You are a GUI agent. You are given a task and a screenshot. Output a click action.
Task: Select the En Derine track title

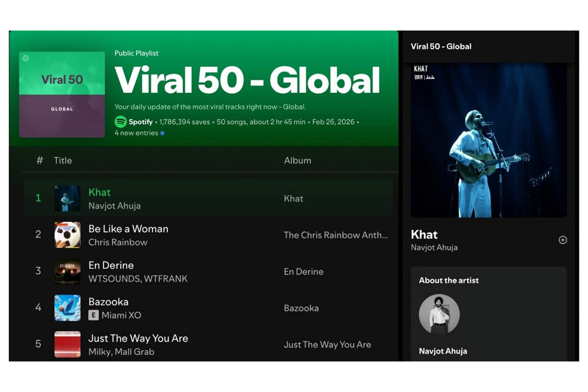[111, 265]
